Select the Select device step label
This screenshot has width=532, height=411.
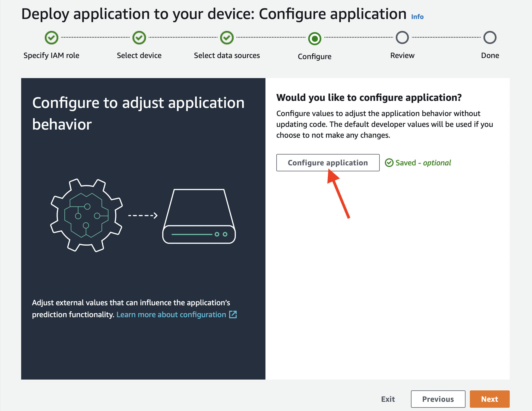point(139,55)
